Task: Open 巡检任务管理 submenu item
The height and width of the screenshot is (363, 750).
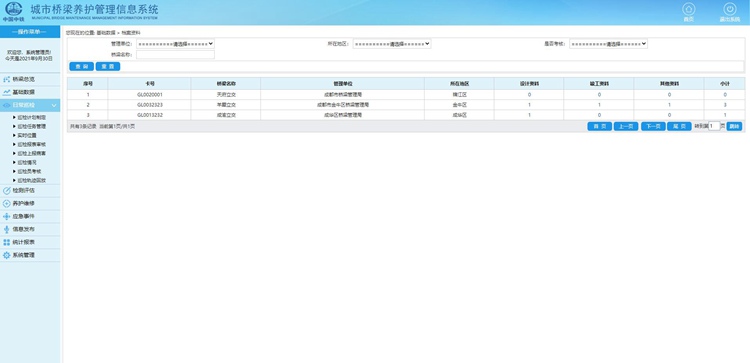Action: point(32,126)
